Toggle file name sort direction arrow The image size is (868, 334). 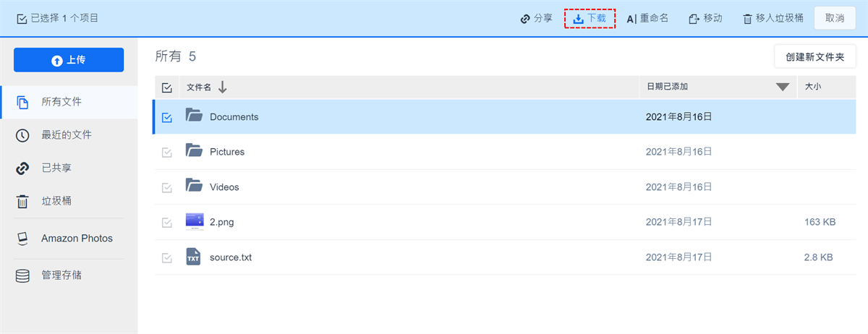coord(223,87)
